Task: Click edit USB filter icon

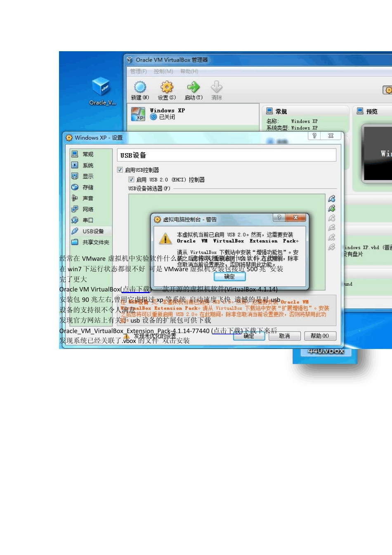Action: click(x=332, y=218)
